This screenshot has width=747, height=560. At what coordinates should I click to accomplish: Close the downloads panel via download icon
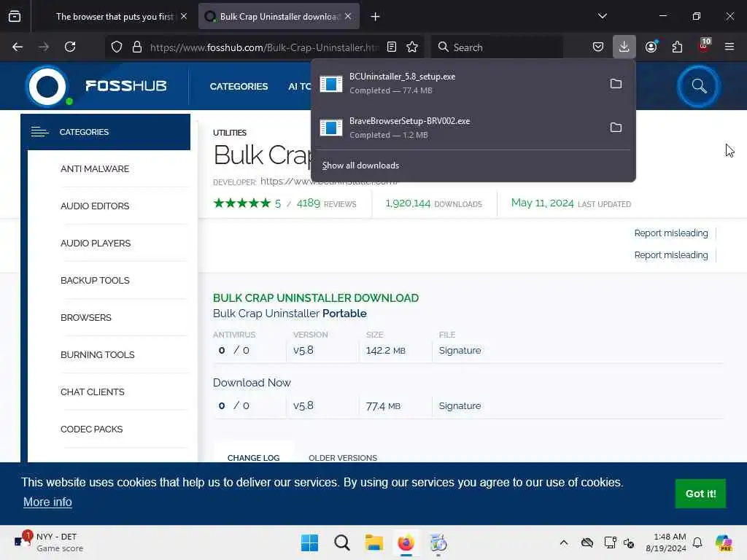tap(624, 47)
